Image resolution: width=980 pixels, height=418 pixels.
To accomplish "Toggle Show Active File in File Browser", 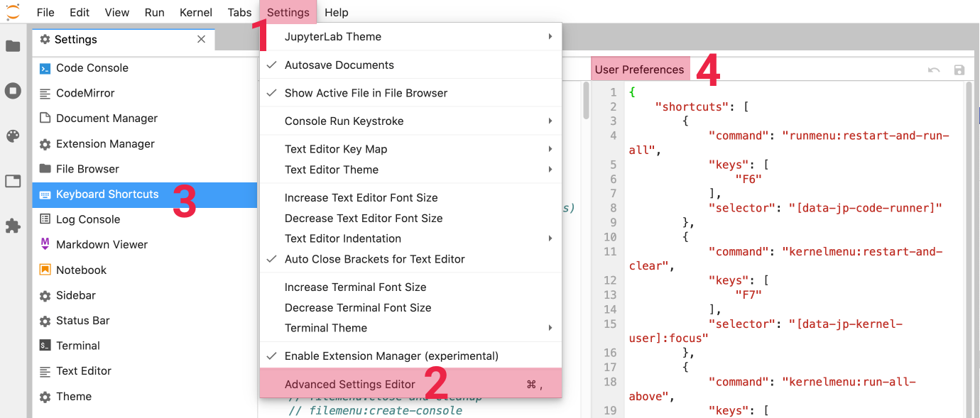I will coord(366,93).
